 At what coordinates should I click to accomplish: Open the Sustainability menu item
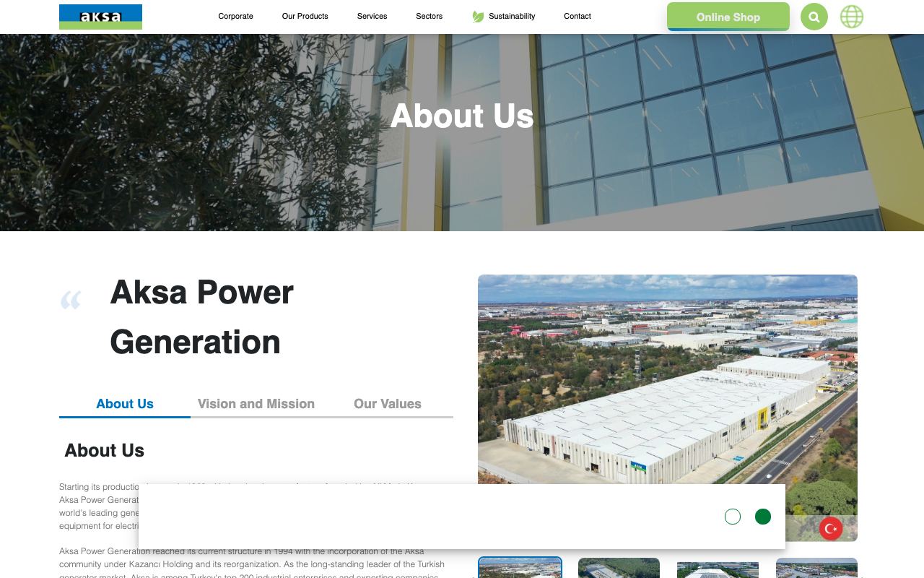tap(512, 16)
